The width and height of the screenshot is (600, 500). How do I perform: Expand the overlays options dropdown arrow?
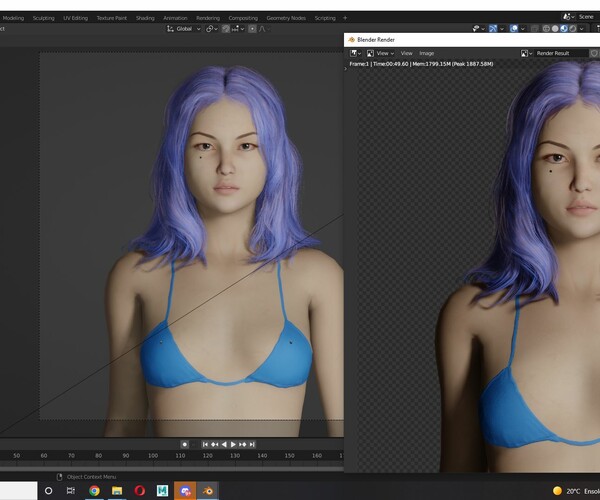coord(523,29)
